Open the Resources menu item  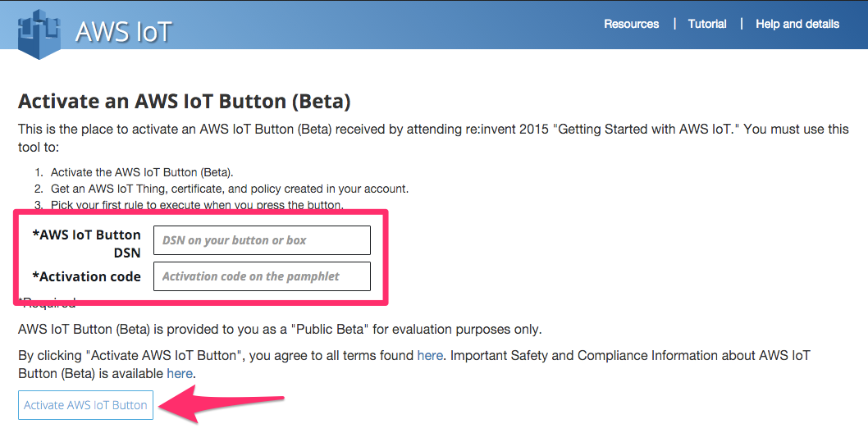click(x=631, y=24)
